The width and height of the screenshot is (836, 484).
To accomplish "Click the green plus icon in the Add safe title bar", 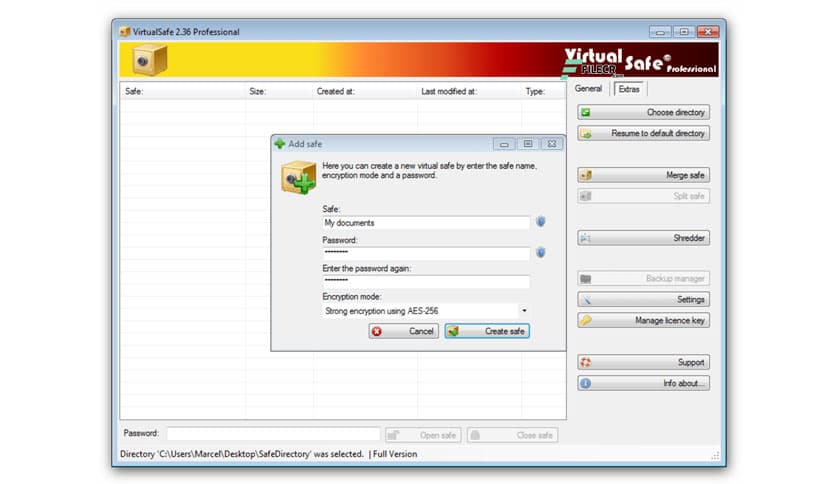I will pos(280,143).
